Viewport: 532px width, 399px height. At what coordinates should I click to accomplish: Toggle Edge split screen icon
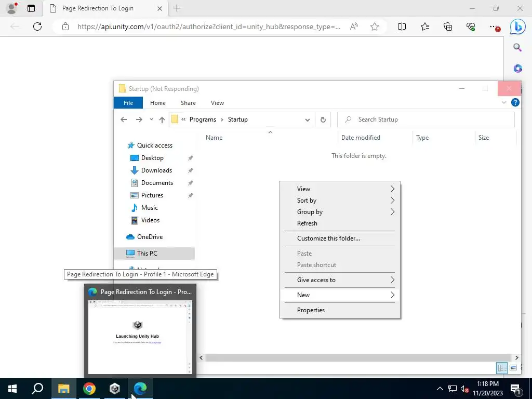tap(402, 26)
